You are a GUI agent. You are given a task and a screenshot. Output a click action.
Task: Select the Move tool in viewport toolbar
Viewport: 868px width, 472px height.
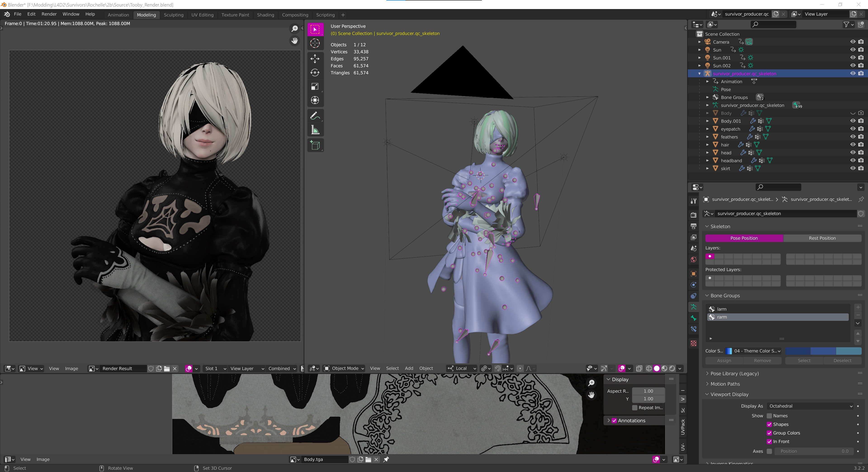315,59
